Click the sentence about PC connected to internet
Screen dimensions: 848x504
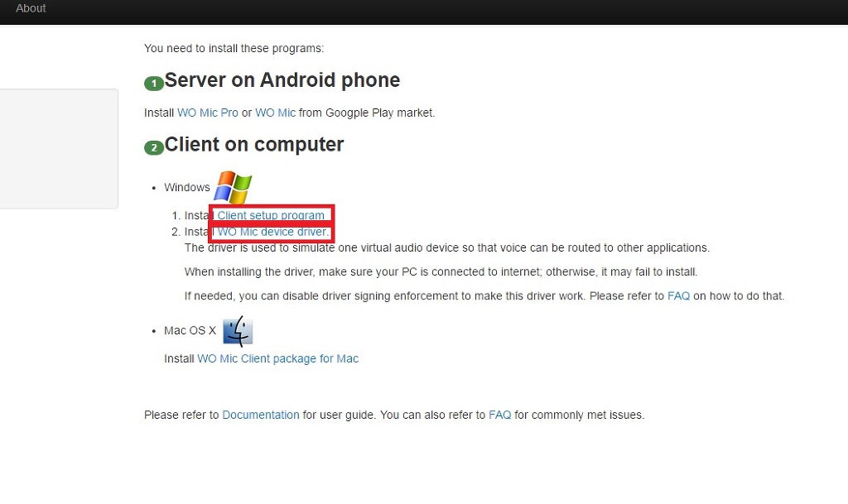point(441,271)
